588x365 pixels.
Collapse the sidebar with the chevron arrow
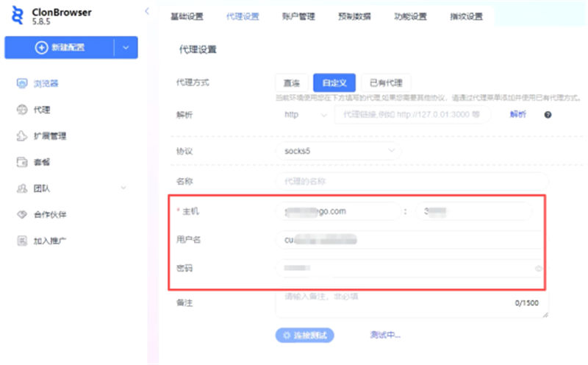point(147,11)
